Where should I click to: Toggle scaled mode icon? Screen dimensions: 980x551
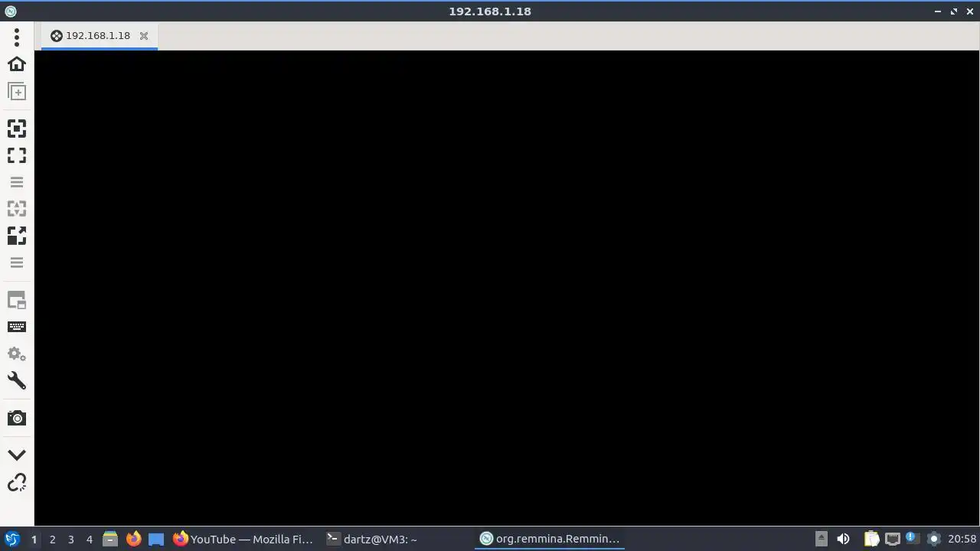click(x=17, y=236)
